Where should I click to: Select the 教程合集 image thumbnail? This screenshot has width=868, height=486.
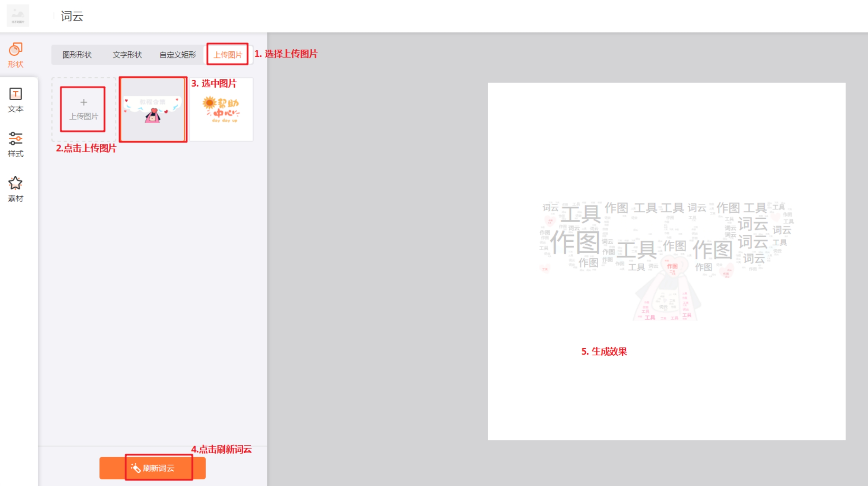[x=153, y=109]
